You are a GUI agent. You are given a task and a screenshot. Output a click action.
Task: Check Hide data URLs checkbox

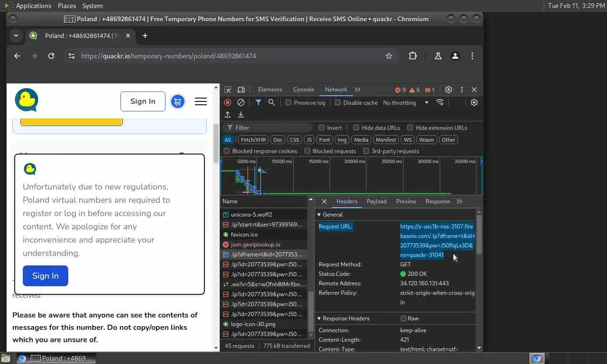(356, 127)
